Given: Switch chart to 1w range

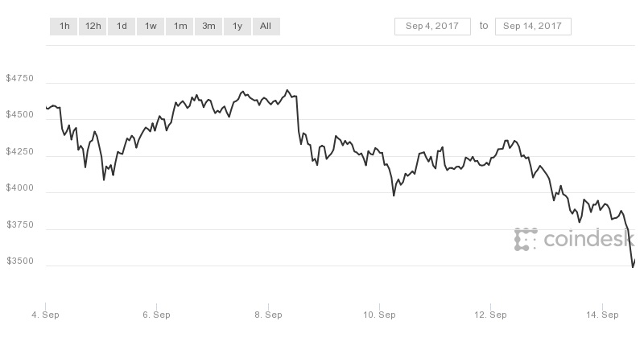Looking at the screenshot, I should tap(151, 27).
